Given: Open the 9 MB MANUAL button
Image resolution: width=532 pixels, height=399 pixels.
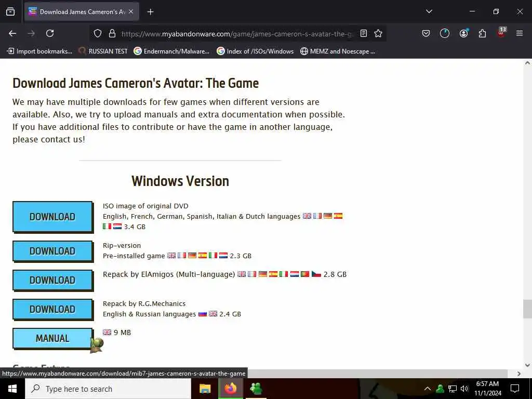Looking at the screenshot, I should coord(52,338).
